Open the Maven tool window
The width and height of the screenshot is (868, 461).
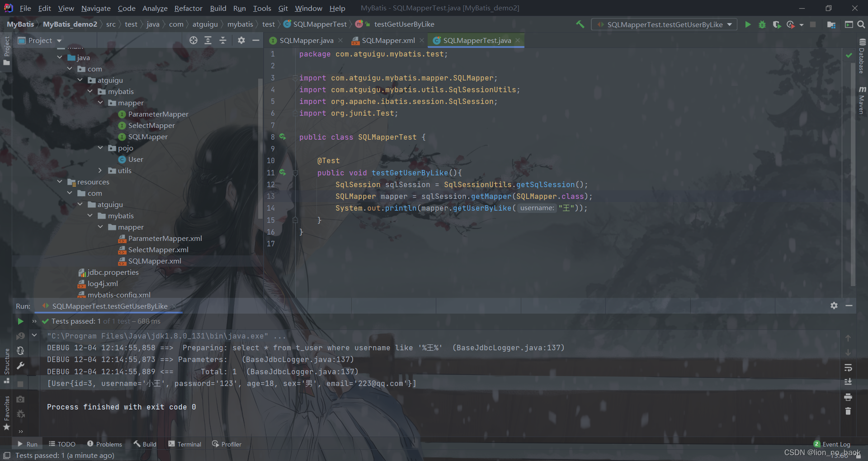(x=862, y=100)
